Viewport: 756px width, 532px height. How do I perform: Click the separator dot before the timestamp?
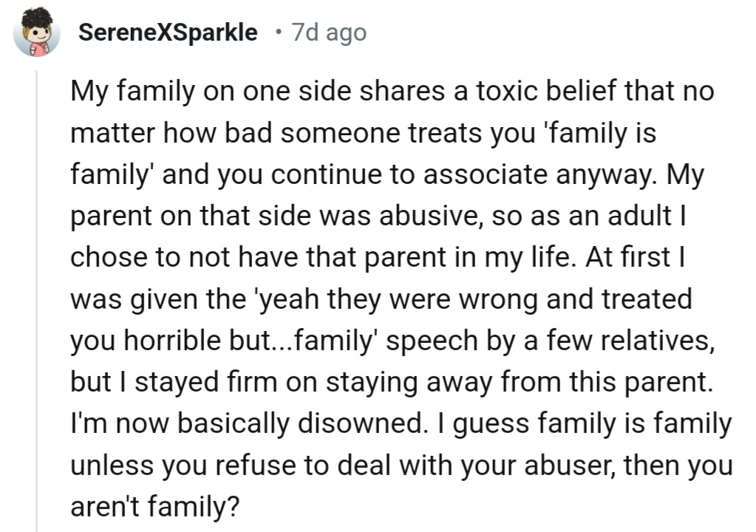pyautogui.click(x=277, y=33)
